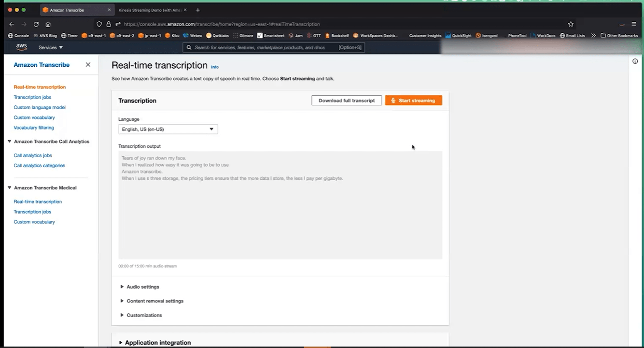Viewport: 644px width, 348px height.
Task: Click the browser home icon
Action: click(47, 24)
